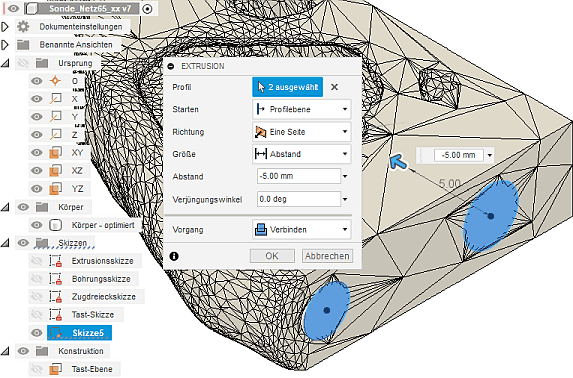Select the X axis icon
This screenshot has height=378, width=573.
56,99
